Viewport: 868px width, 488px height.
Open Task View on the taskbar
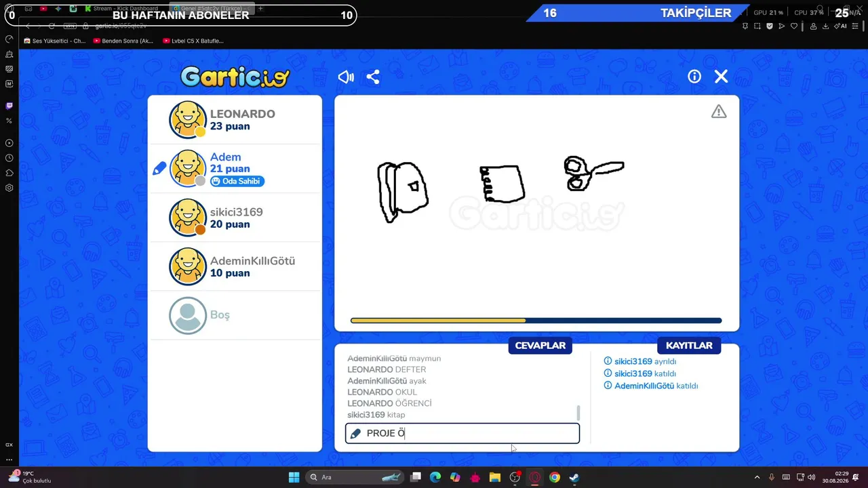coord(416,477)
